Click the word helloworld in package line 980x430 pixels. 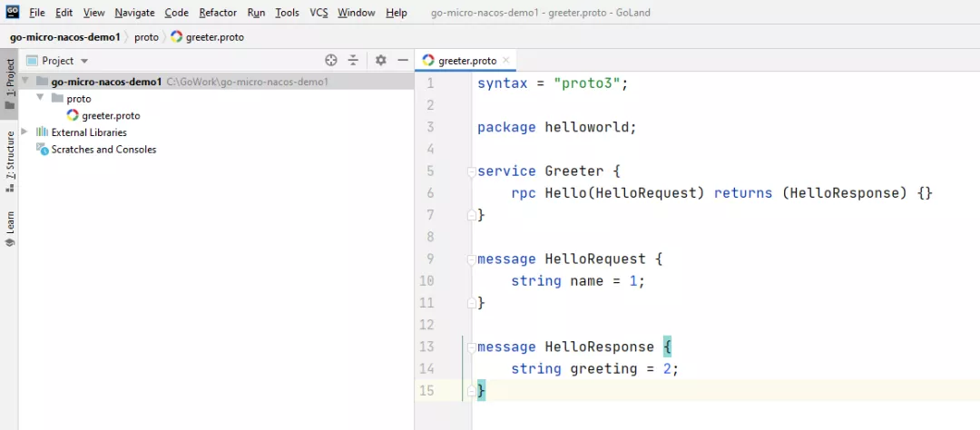click(586, 128)
